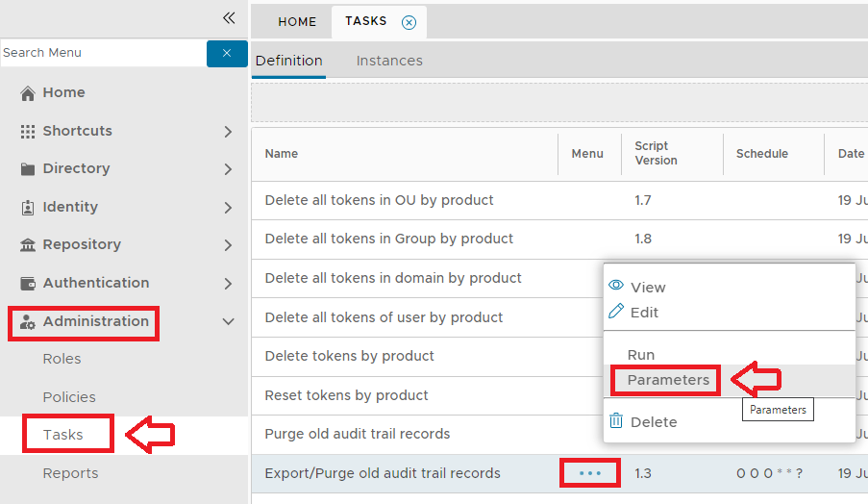The height and width of the screenshot is (504, 868).
Task: Click the Directory folder icon
Action: pos(28,169)
